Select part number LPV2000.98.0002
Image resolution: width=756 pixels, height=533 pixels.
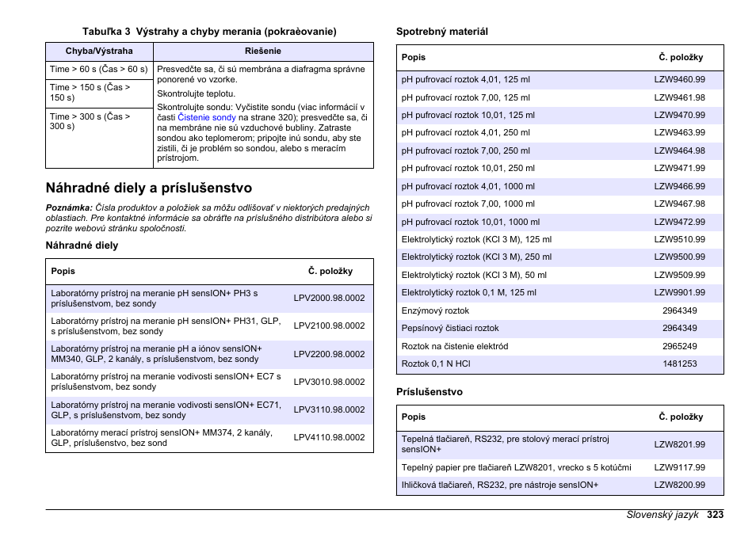(x=330, y=299)
